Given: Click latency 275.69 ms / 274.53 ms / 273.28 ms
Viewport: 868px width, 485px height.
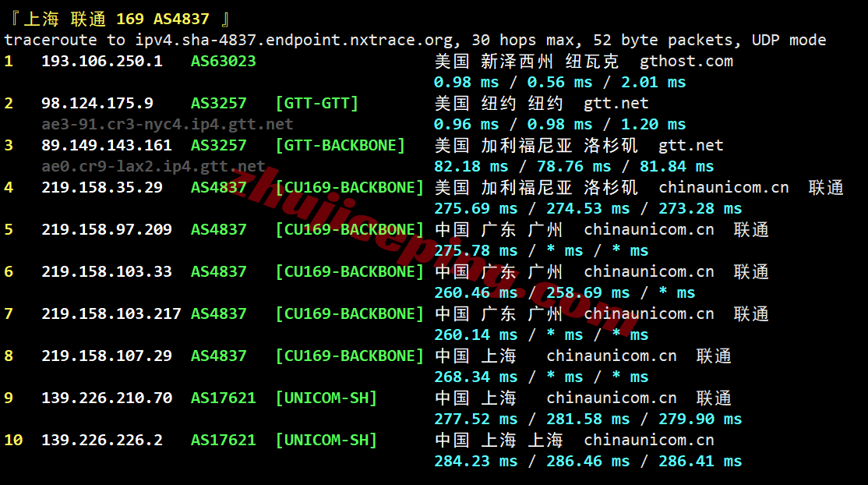Looking at the screenshot, I should 588,209.
